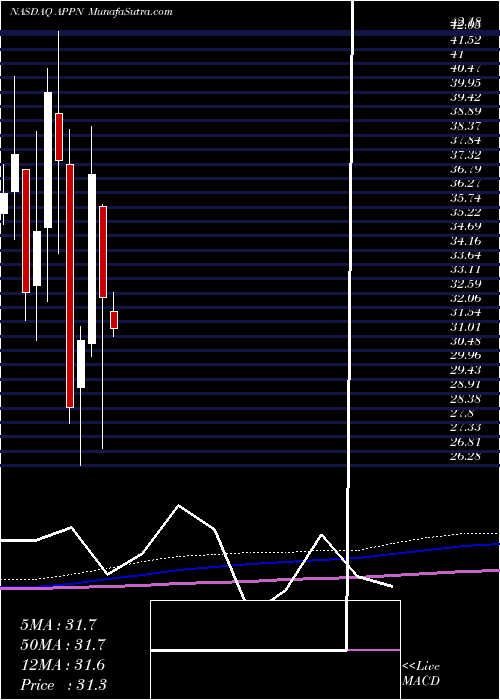The height and width of the screenshot is (700, 500).
Task: Click the 28.91 price axis label
Action: [467, 384]
